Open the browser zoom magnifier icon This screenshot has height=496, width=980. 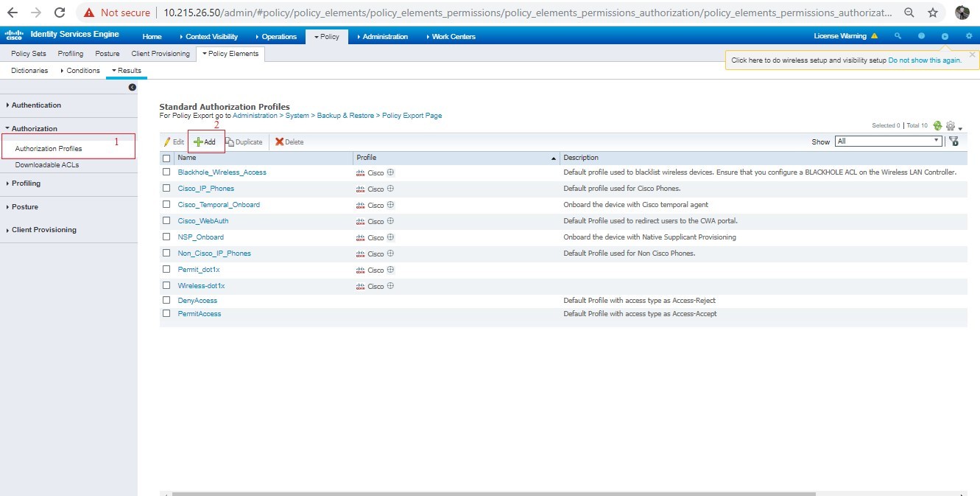pos(910,13)
